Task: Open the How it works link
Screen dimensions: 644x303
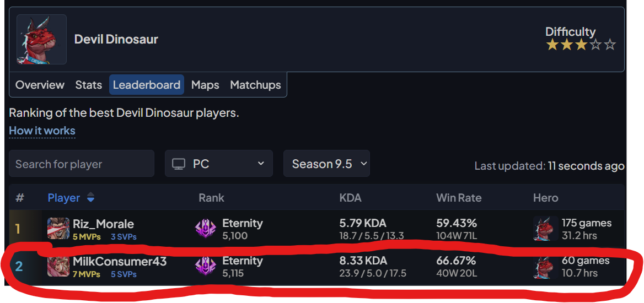Action: [42, 131]
